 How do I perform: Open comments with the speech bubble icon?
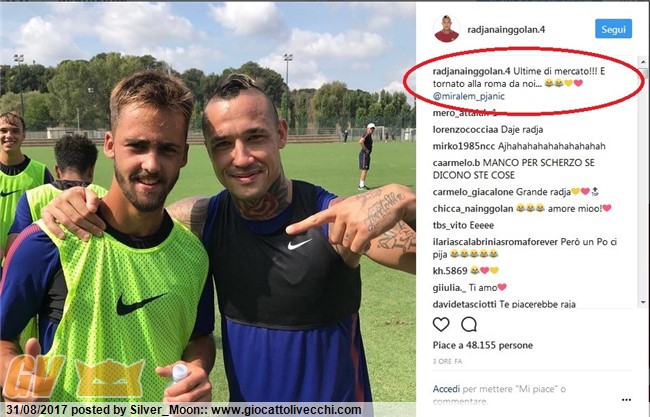[x=469, y=325]
